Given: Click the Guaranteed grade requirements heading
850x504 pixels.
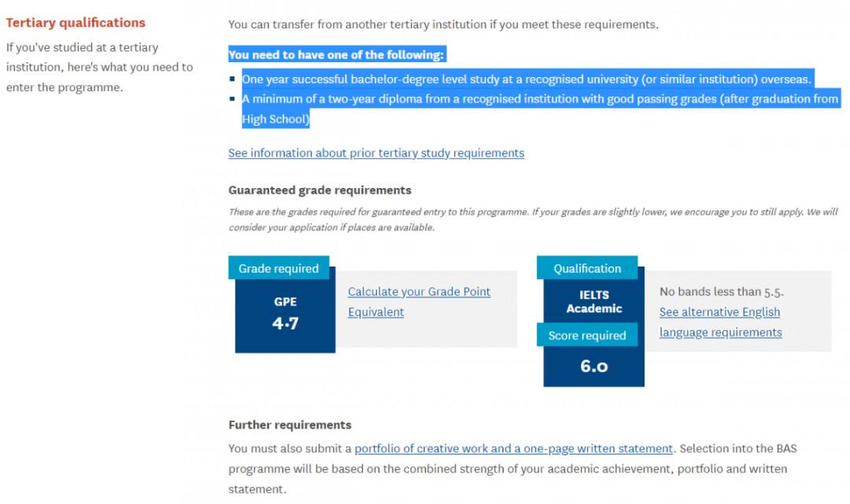Looking at the screenshot, I should 320,190.
